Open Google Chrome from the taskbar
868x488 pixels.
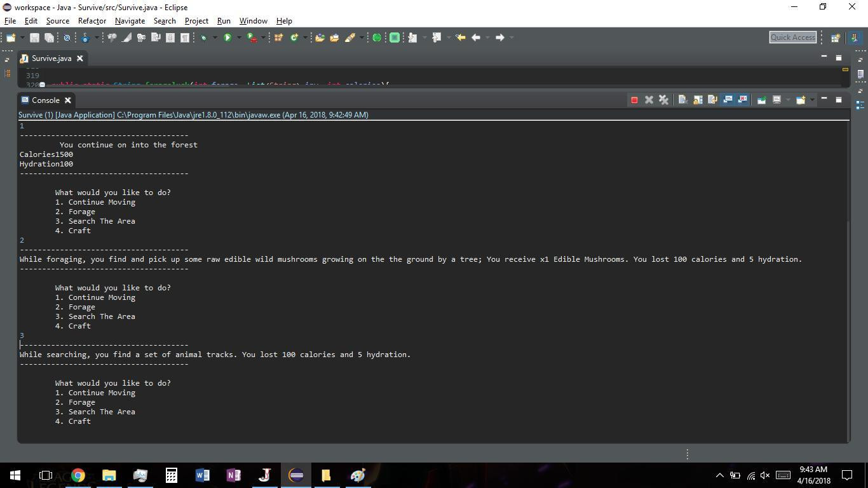tap(78, 475)
